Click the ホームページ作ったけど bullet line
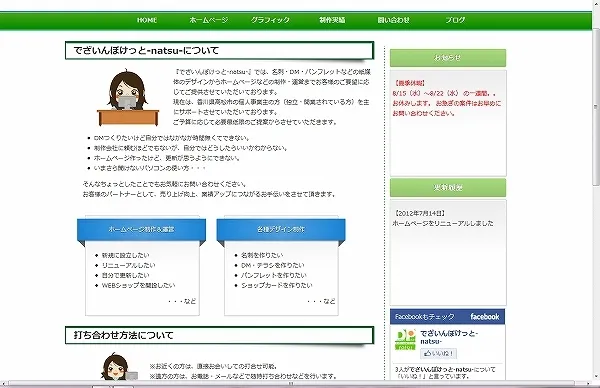This screenshot has width=600, height=388. click(167, 158)
